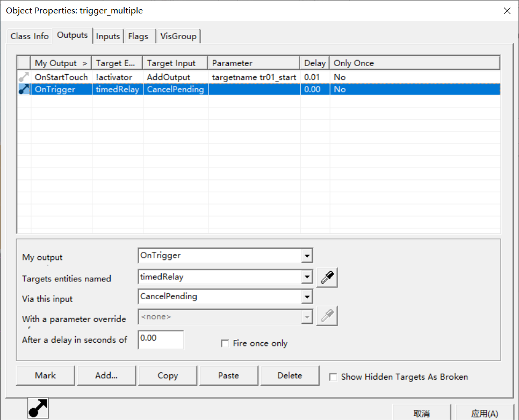The width and height of the screenshot is (519, 420).
Task: Click the 0.00 delay cell in OnTrigger row
Action: (x=315, y=89)
